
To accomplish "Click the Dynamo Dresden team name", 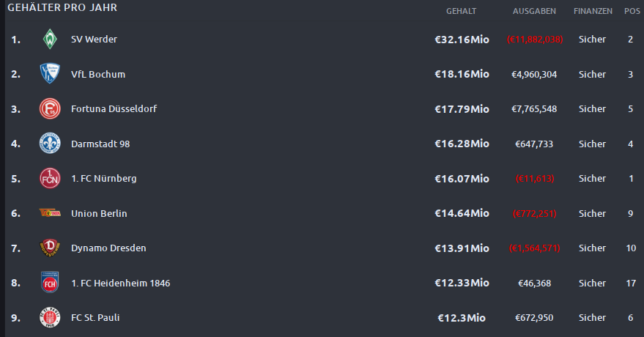I will coord(108,248).
